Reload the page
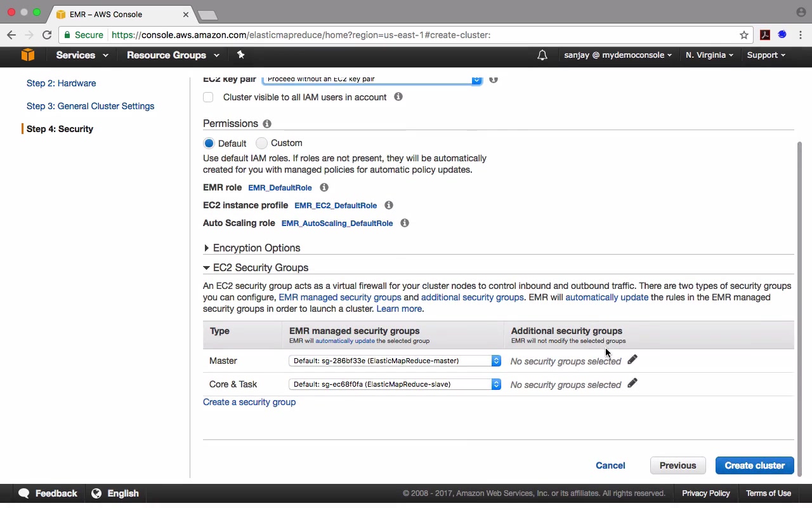This screenshot has width=812, height=508. [47, 35]
